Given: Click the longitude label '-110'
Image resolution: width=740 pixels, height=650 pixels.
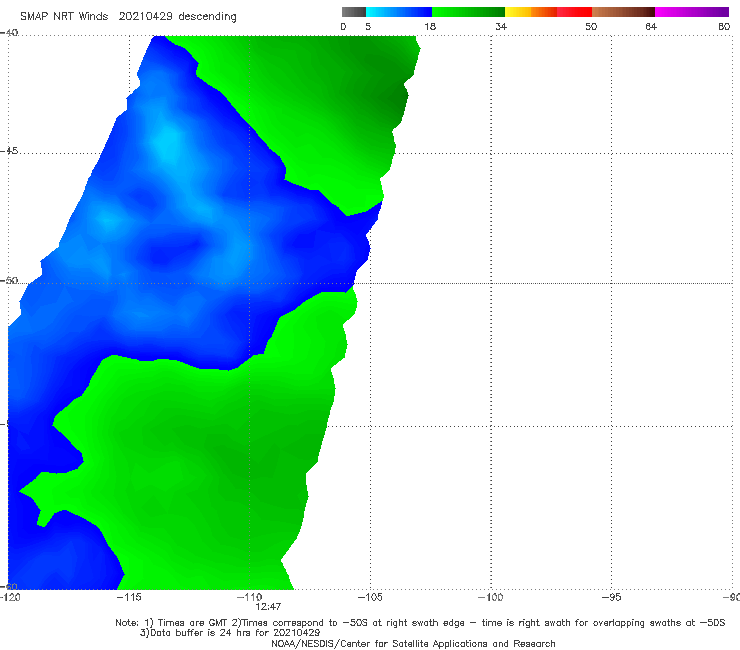Looking at the screenshot, I should pos(249,597).
